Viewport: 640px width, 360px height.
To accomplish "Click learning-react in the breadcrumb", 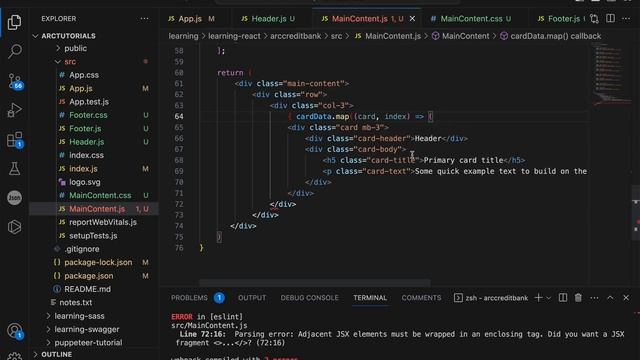I will pos(234,36).
